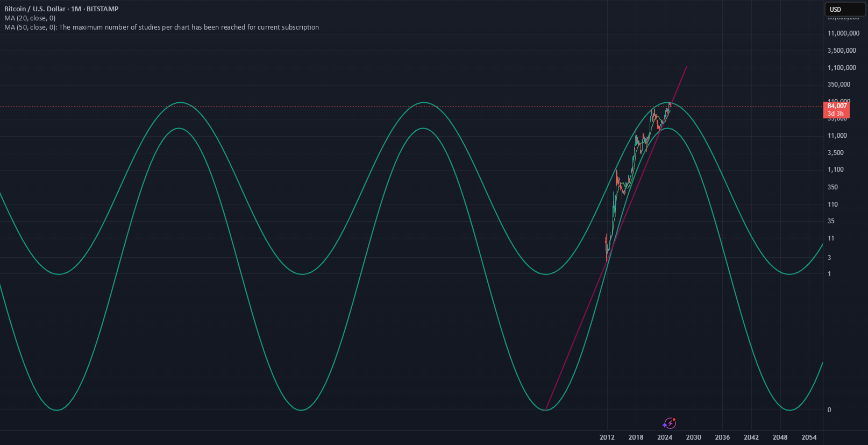
Task: Click the 1,100,000 price axis label
Action: (x=842, y=68)
